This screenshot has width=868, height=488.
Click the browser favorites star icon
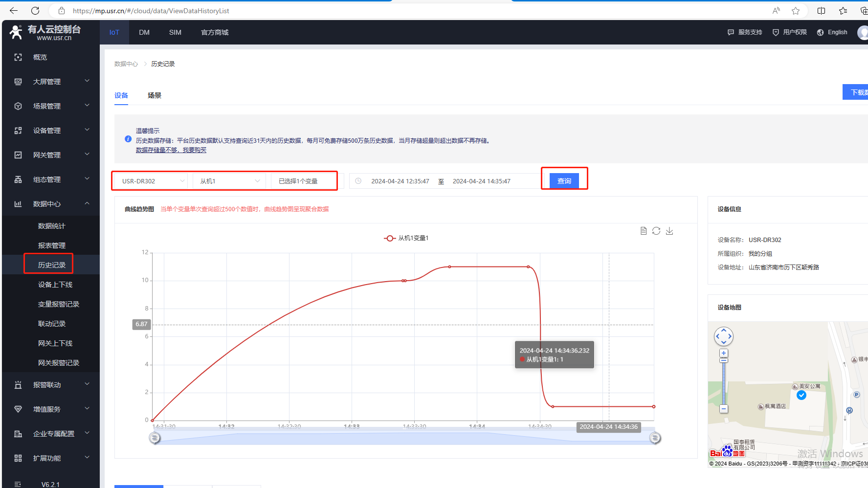click(x=796, y=11)
